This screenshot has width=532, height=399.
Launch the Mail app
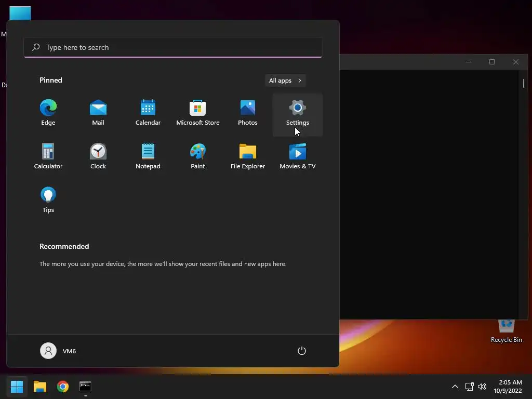click(98, 113)
